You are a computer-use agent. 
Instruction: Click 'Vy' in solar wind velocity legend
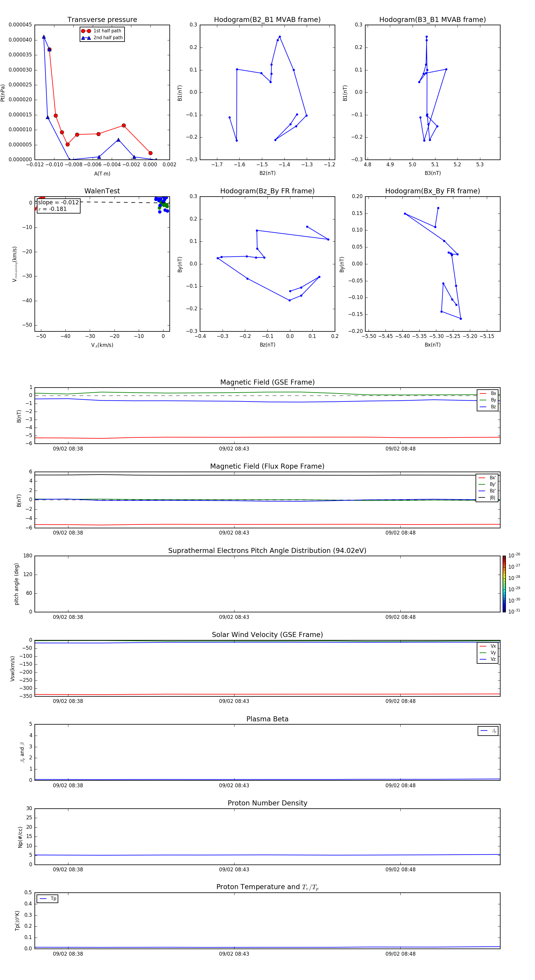(x=493, y=653)
